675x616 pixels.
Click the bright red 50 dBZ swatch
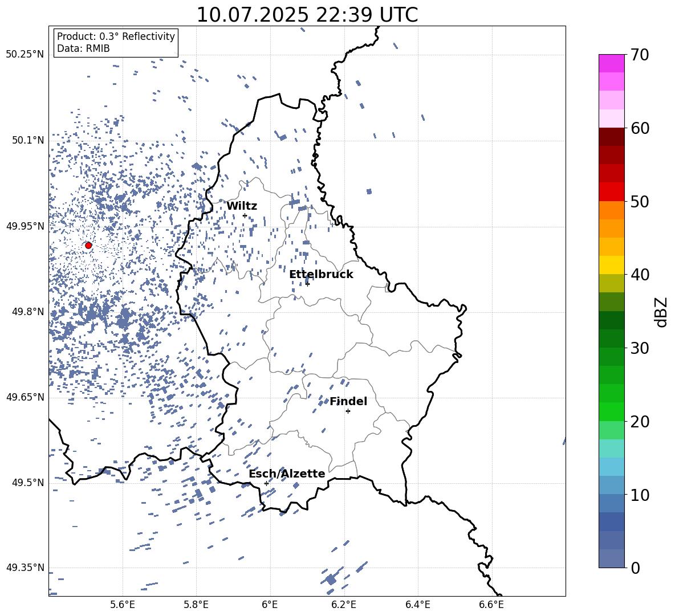pos(611,192)
